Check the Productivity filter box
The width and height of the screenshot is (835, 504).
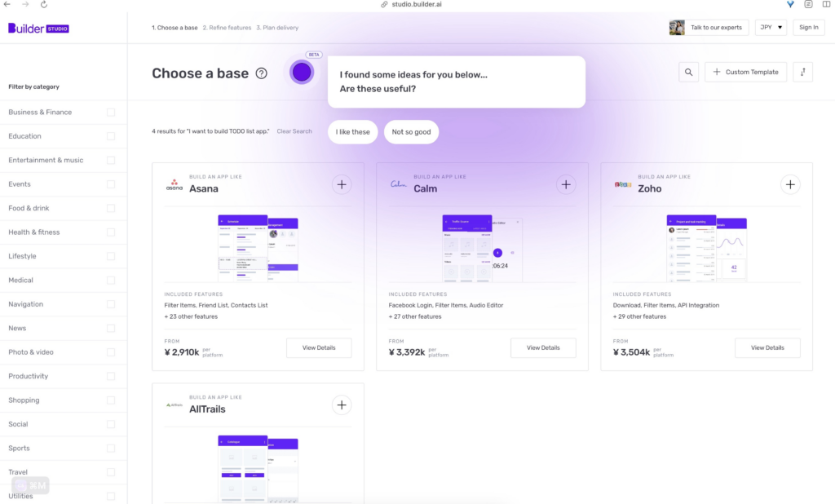(x=111, y=376)
